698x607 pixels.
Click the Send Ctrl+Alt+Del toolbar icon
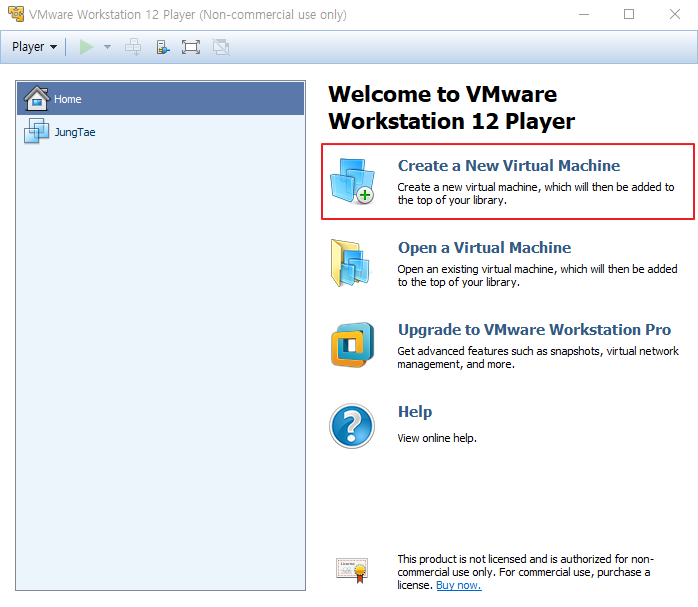tap(133, 47)
